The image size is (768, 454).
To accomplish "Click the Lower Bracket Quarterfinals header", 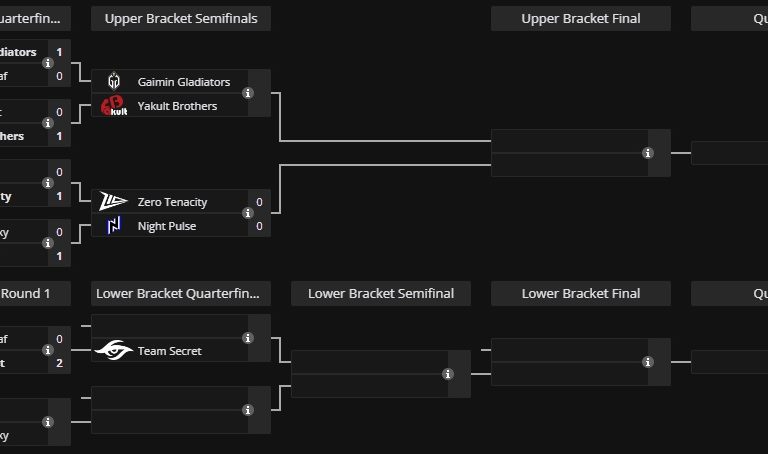I will (x=180, y=293).
